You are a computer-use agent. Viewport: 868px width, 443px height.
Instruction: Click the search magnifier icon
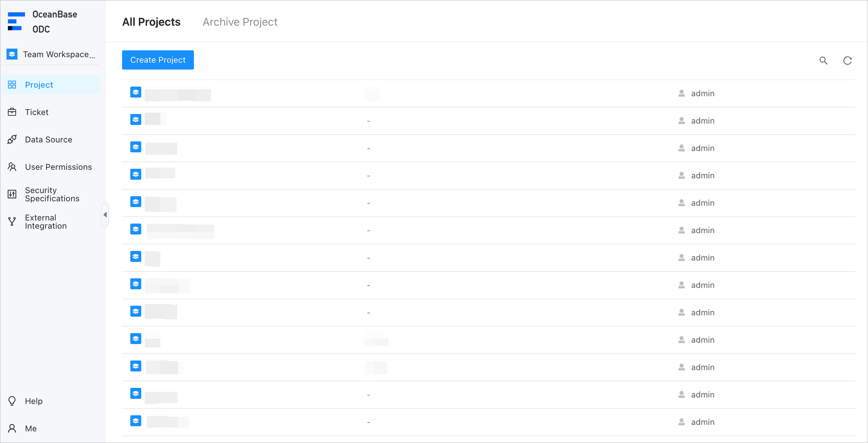pos(823,61)
